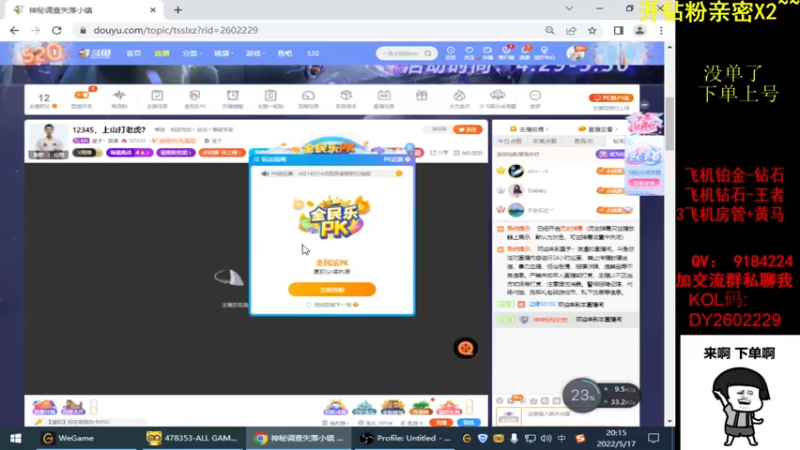The image size is (800, 450).
Task: Select the 直播 live nav item
Action: click(162, 53)
